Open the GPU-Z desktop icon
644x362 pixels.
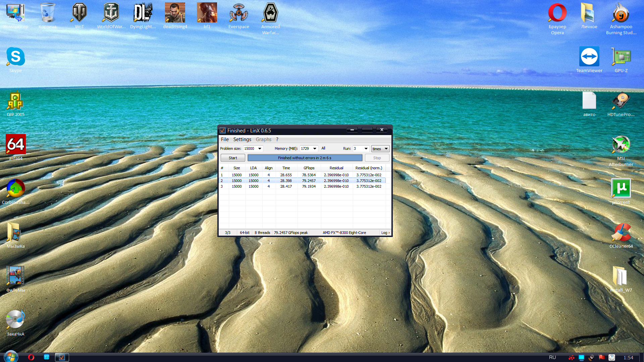621,57
